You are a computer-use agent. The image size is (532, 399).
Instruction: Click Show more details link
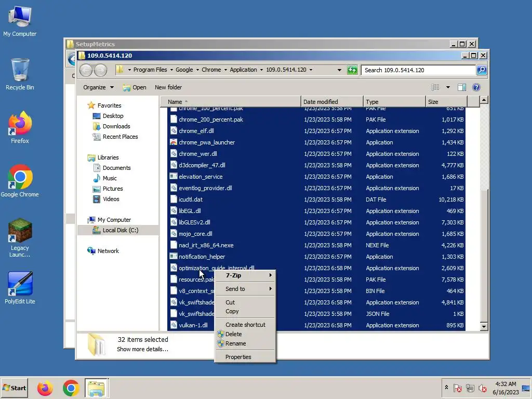(142, 349)
